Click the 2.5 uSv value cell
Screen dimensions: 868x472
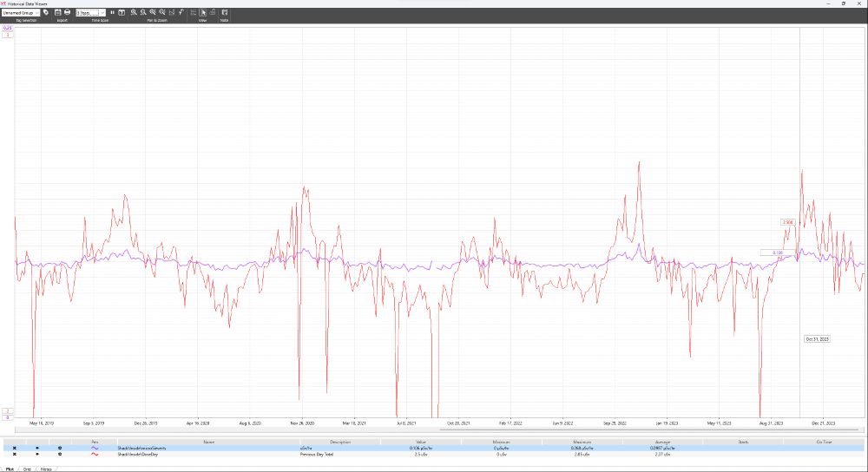coord(421,455)
